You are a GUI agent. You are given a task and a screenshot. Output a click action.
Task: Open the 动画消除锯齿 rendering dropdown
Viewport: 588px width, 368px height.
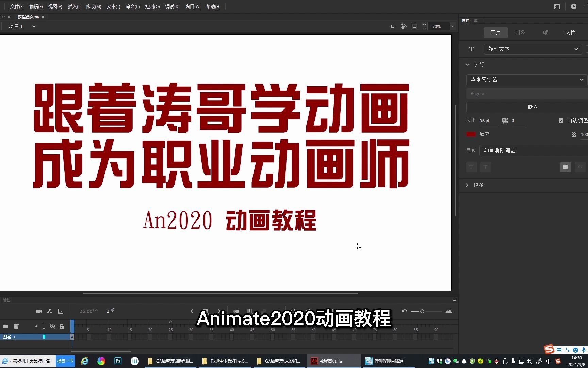coord(534,151)
